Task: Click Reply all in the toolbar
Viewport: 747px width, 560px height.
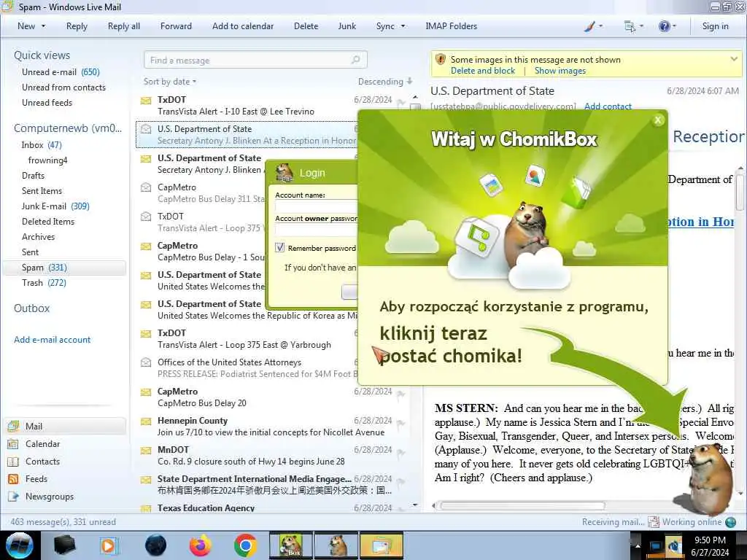Action: coord(124,26)
